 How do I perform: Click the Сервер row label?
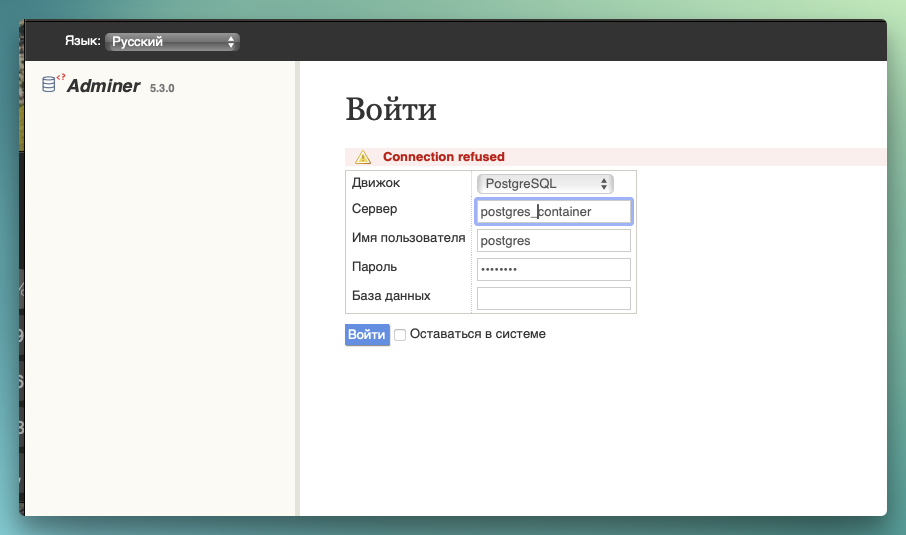click(374, 209)
